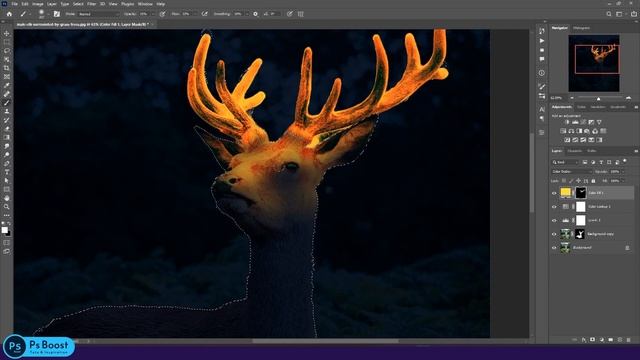
Task: Click the Brightness/Contrast adjustment icon
Action: 567,122
